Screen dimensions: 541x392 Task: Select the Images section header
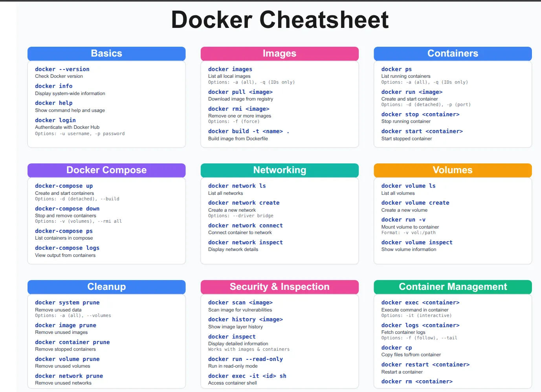pos(280,53)
